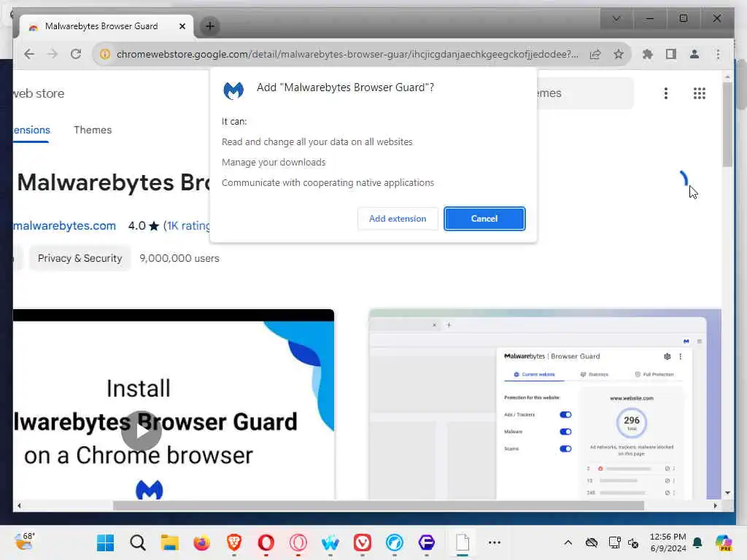The height and width of the screenshot is (560, 747).
Task: Bookmark this page with the star icon
Action: pos(619,54)
